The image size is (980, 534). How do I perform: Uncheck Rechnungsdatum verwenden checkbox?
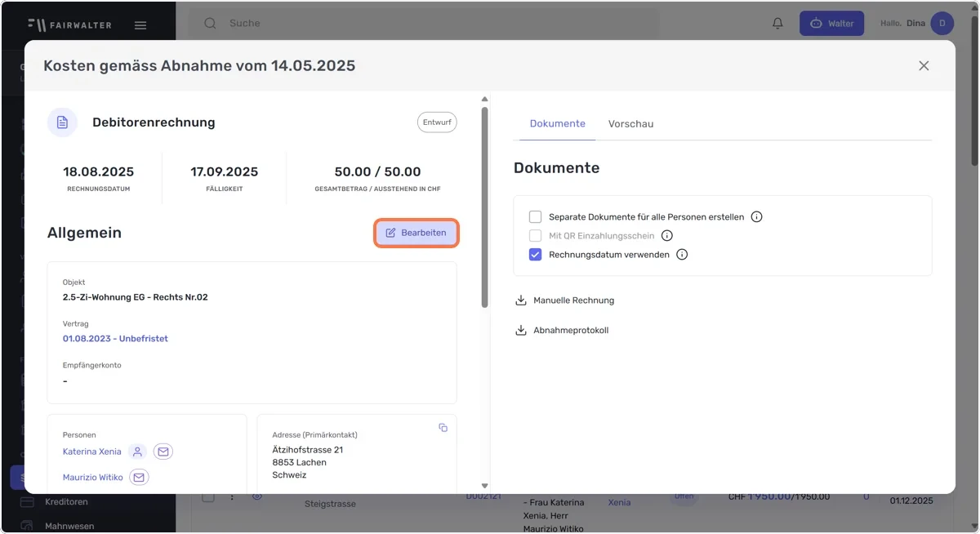pos(536,255)
